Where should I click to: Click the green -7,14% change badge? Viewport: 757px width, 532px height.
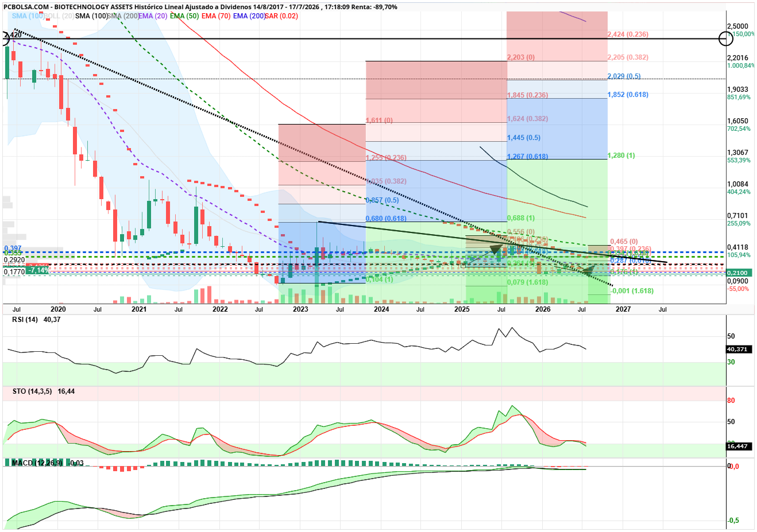pos(38,270)
